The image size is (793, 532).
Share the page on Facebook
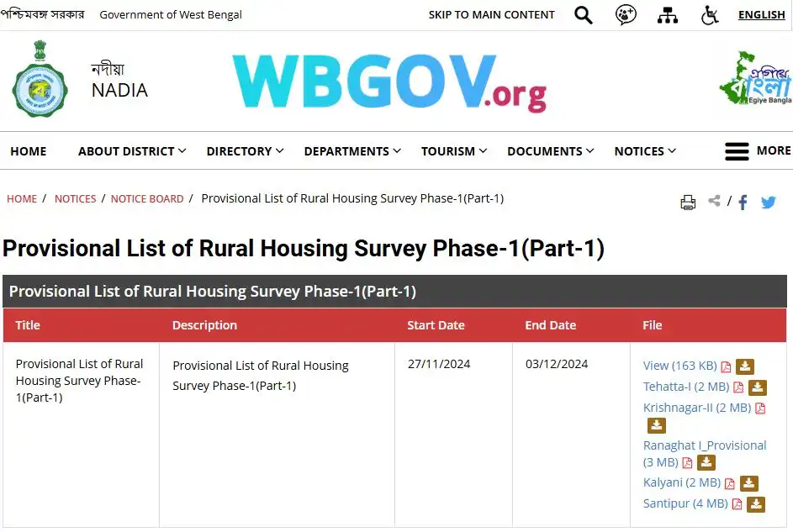point(743,203)
